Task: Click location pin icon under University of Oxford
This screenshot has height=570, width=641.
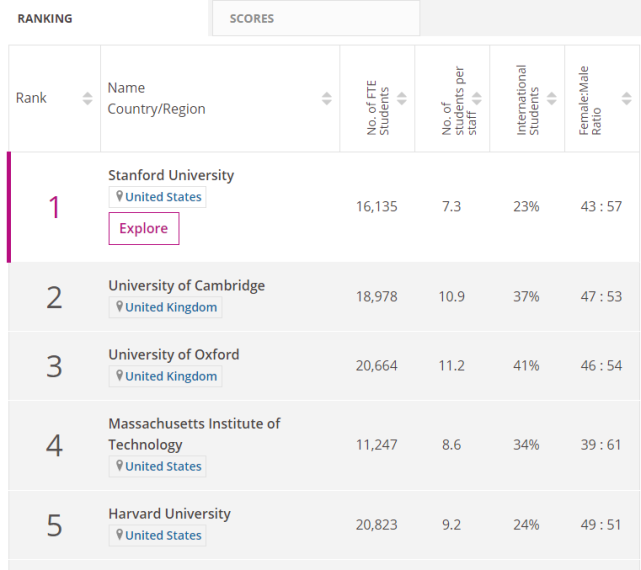Action: pos(119,376)
